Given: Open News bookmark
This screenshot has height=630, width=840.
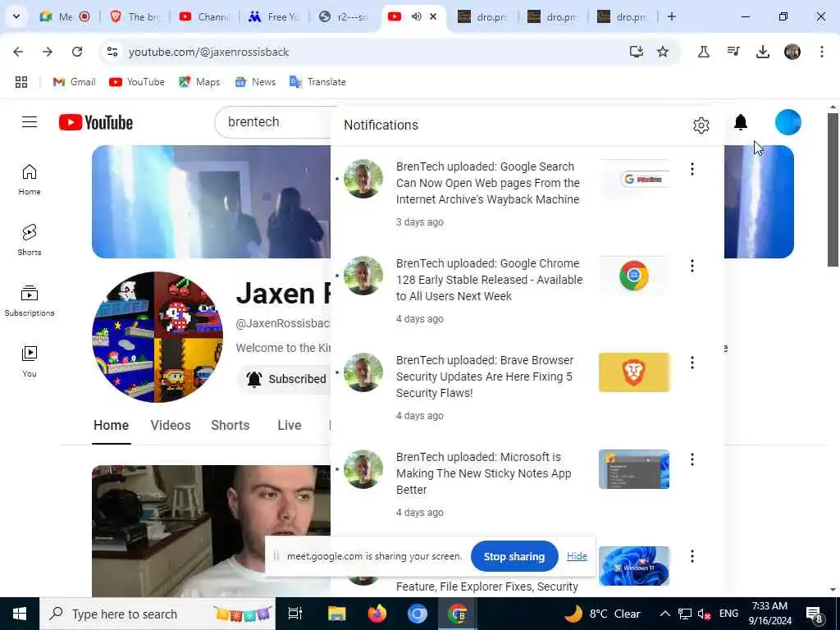Looking at the screenshot, I should pos(256,82).
